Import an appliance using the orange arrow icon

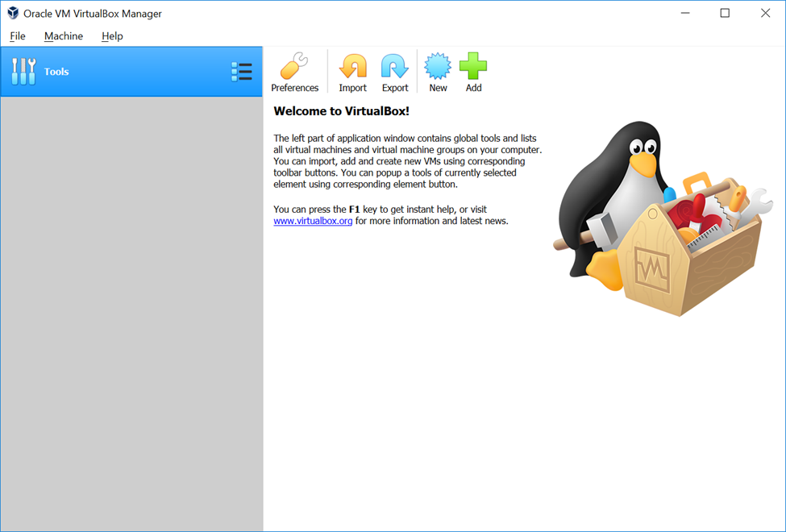tap(352, 64)
